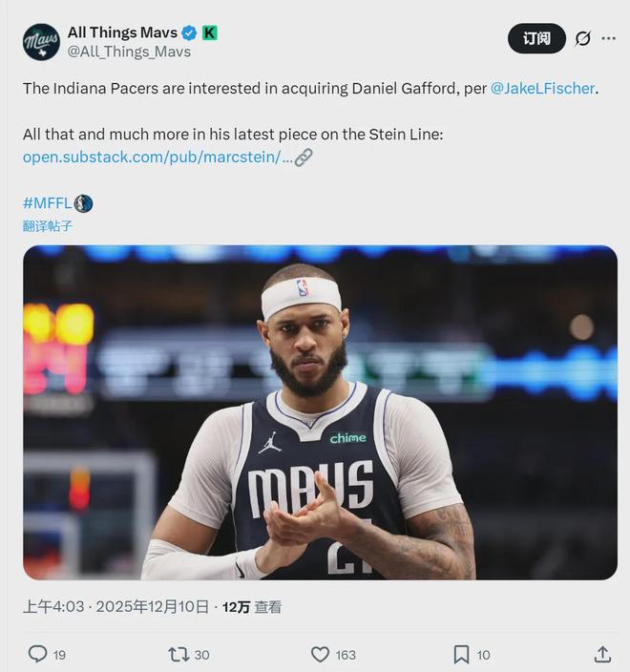Click 翻译帖子 to translate the post
The width and height of the screenshot is (630, 672).
[48, 226]
